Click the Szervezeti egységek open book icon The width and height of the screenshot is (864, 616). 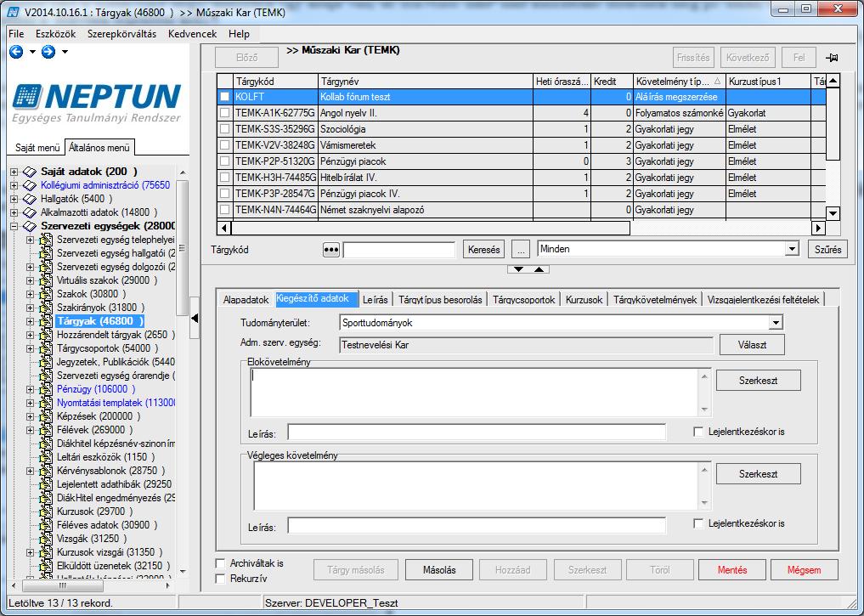tap(30, 226)
